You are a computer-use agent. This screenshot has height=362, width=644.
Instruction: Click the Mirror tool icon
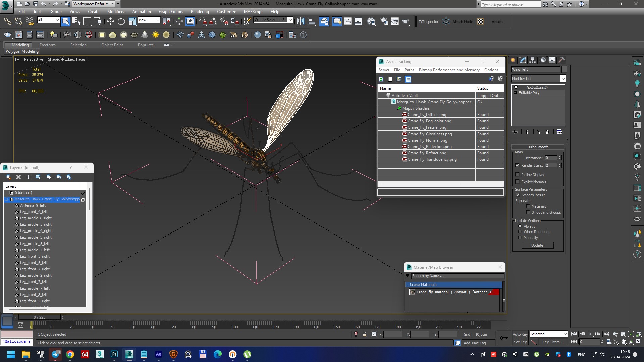[301, 22]
